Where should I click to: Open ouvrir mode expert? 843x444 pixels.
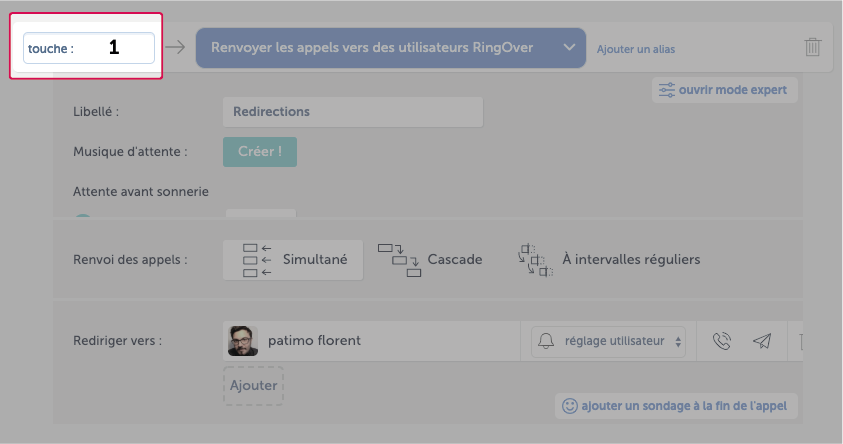click(725, 90)
